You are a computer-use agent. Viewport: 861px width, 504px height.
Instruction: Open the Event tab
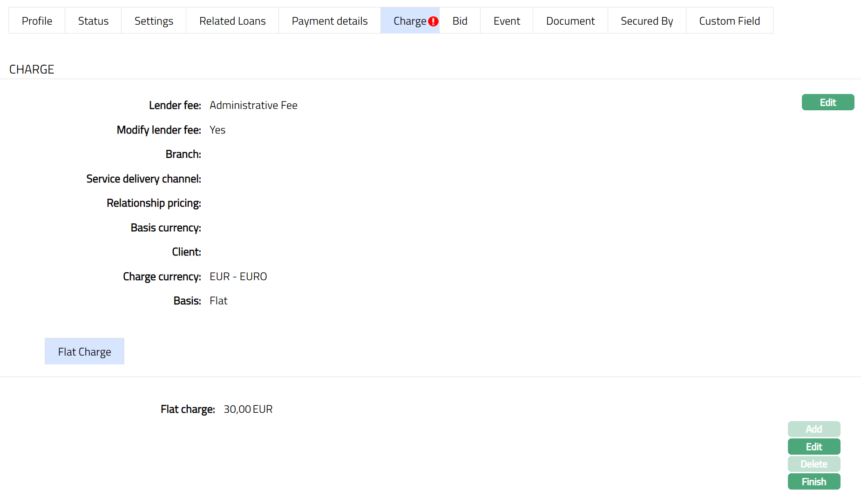507,21
